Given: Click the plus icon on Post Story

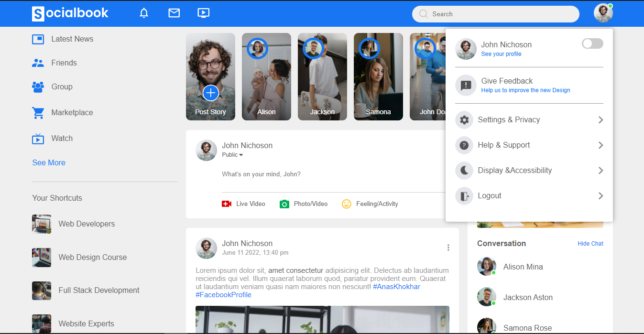Looking at the screenshot, I should 211,93.
